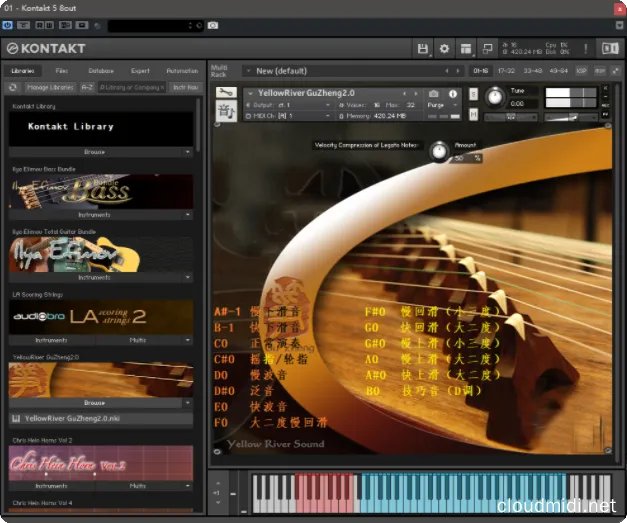
Task: Click the Kontakt logo
Action: click(x=46, y=48)
